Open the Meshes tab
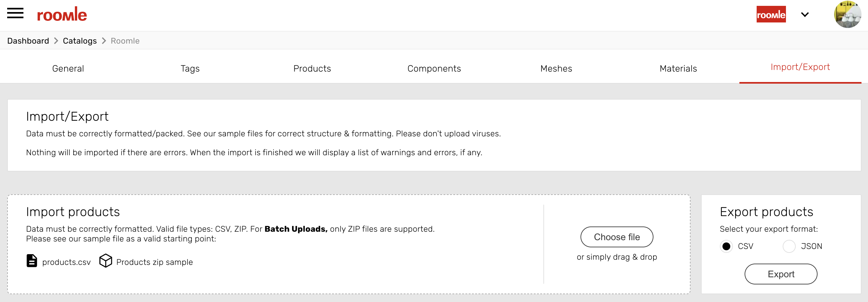The height and width of the screenshot is (302, 868). 556,69
